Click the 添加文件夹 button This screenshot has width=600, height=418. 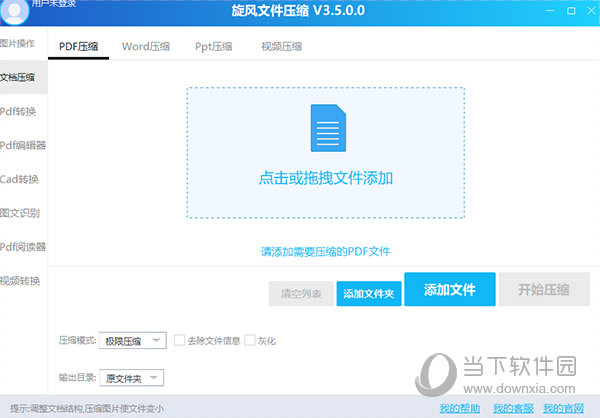369,294
